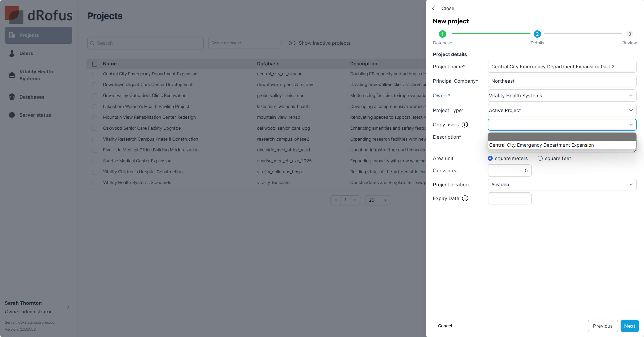Click the Vitality Health Systems briefcase icon

coord(12,75)
